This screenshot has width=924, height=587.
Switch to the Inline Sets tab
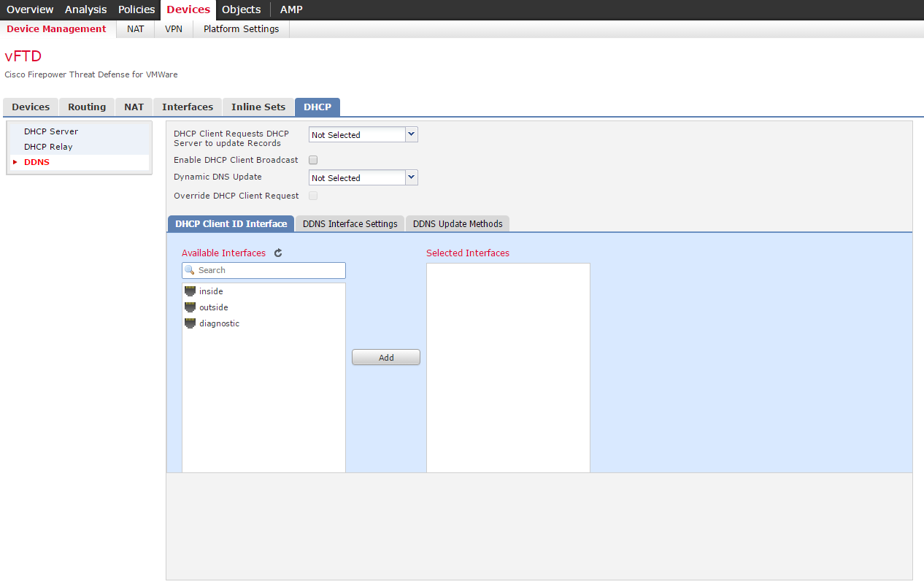click(258, 107)
